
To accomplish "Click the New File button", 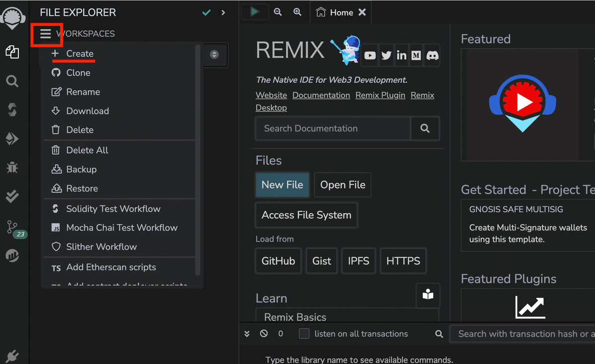I will 282,185.
